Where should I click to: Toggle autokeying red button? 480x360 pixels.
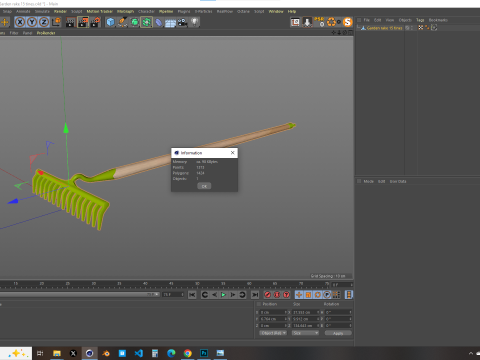point(277,295)
